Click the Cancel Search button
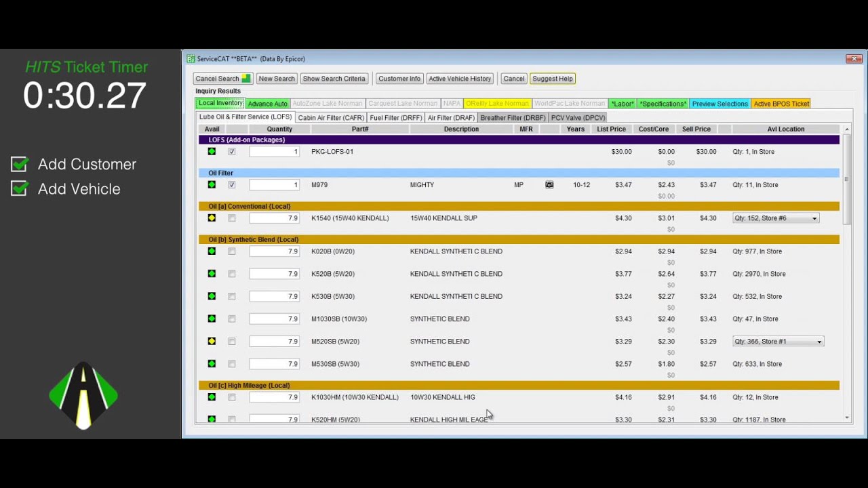Image resolution: width=868 pixels, height=488 pixels. click(223, 79)
